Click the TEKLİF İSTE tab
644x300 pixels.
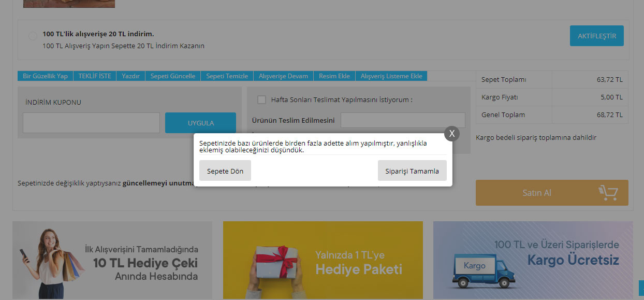[95, 76]
